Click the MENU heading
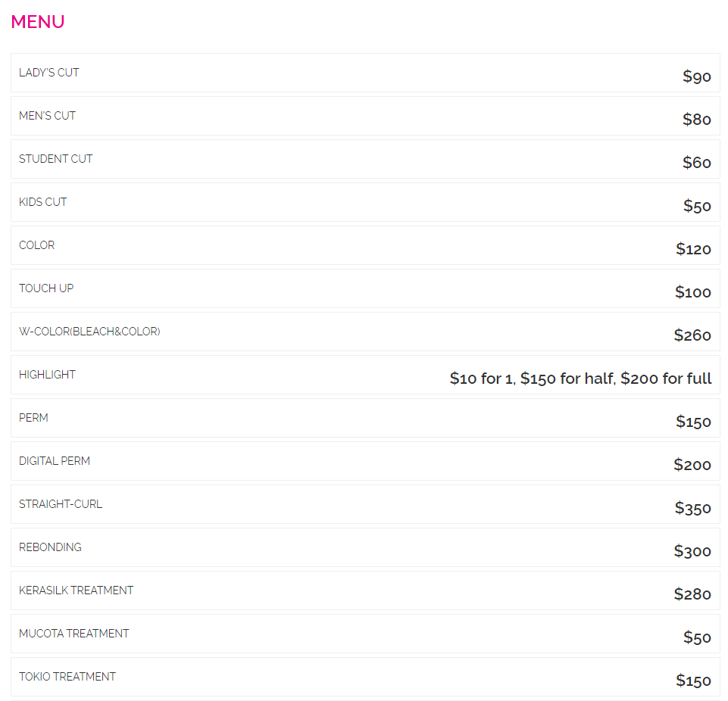The height and width of the screenshot is (701, 728). tap(38, 22)
